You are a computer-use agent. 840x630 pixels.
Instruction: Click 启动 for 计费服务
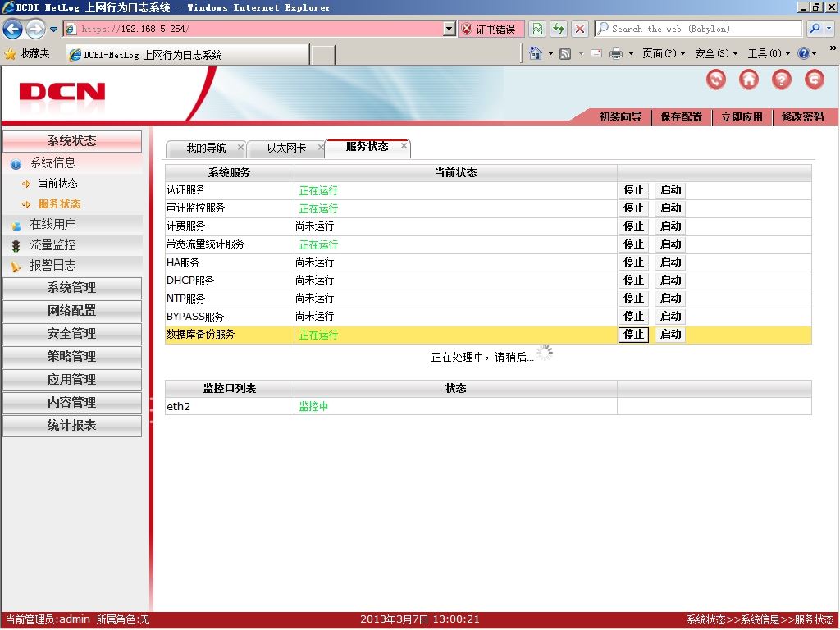click(x=670, y=226)
